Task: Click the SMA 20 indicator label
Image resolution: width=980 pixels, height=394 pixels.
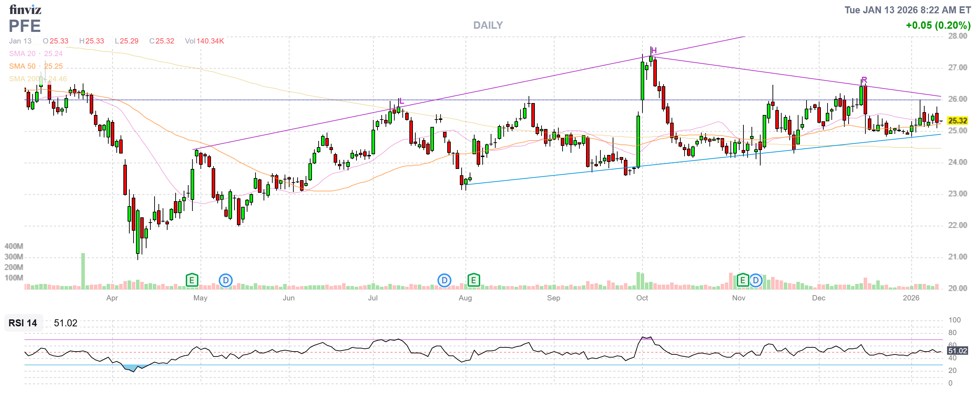Action: click(x=22, y=54)
